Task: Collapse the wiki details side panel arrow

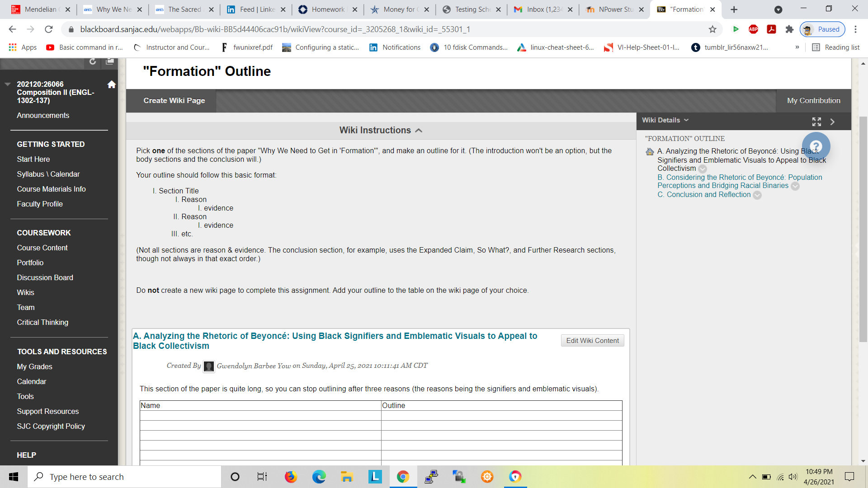Action: click(832, 122)
